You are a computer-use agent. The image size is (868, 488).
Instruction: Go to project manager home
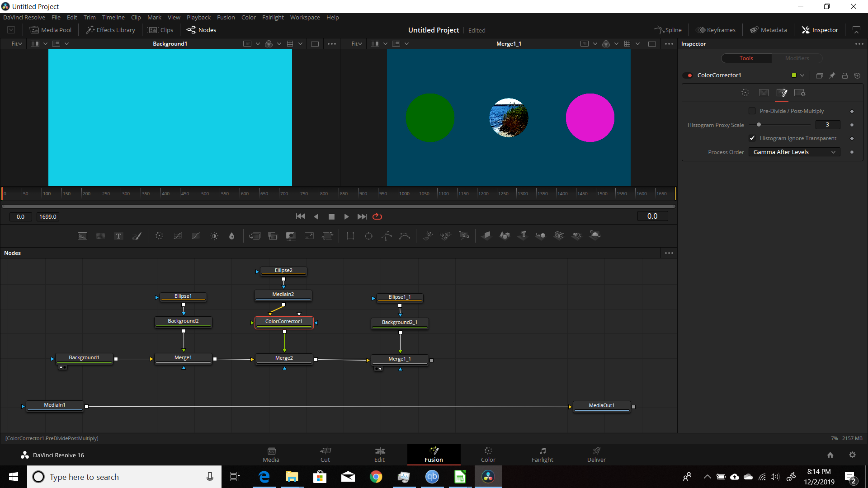pyautogui.click(x=830, y=455)
